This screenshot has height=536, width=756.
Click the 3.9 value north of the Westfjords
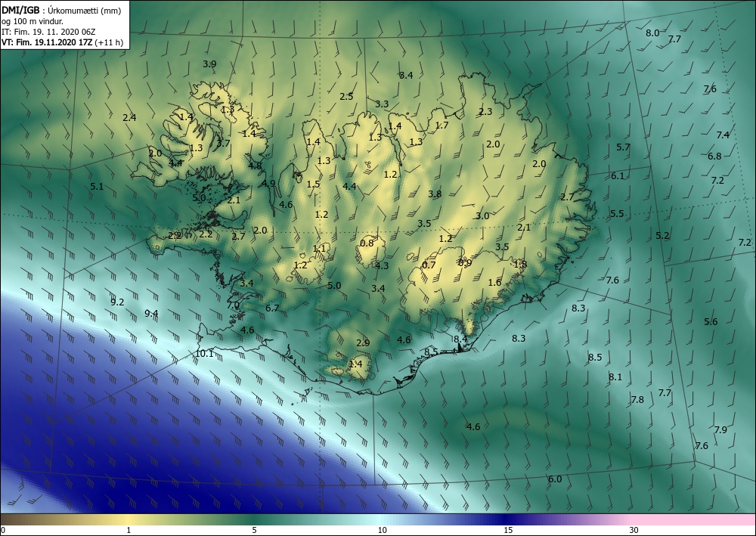coord(209,64)
